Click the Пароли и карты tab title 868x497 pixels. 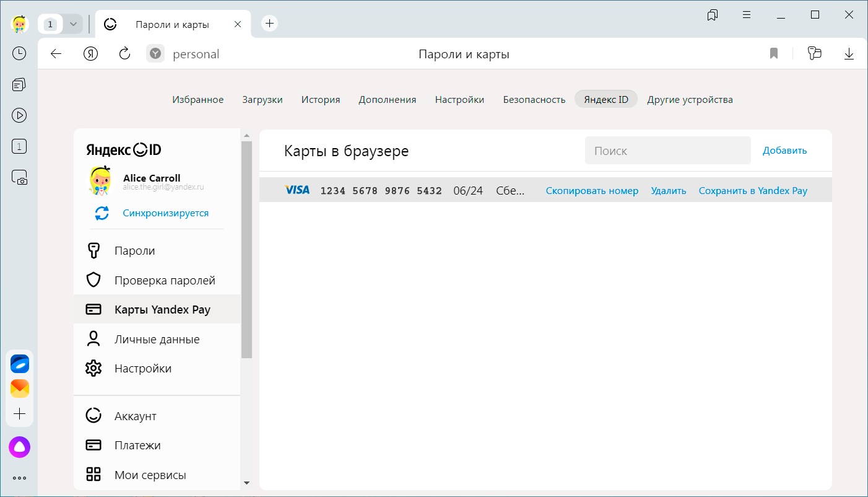[x=172, y=25]
